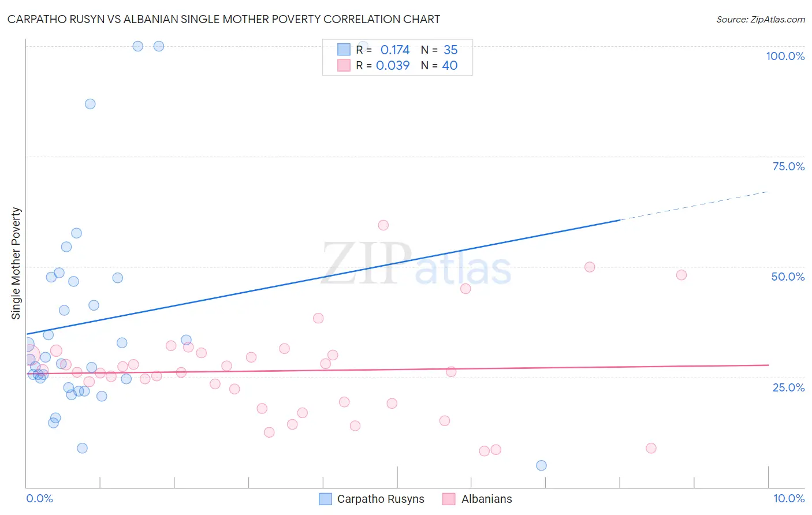Image resolution: width=812 pixels, height=515 pixels.
Task: Select the Albanians legend label
Action: pyautogui.click(x=487, y=499)
